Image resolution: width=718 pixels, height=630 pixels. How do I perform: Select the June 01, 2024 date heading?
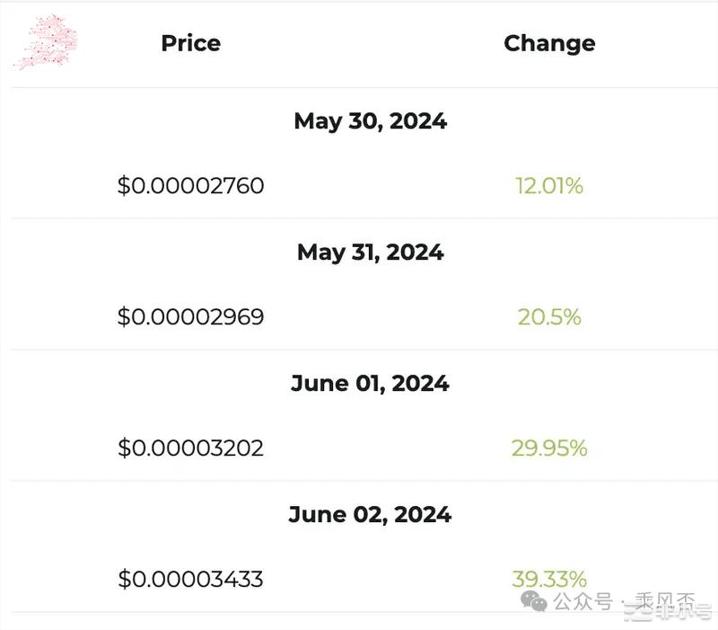370,384
